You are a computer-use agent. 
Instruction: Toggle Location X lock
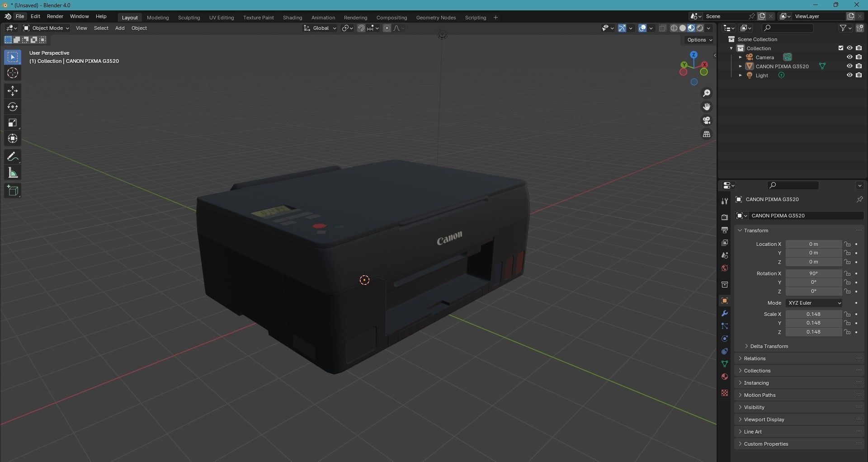848,244
